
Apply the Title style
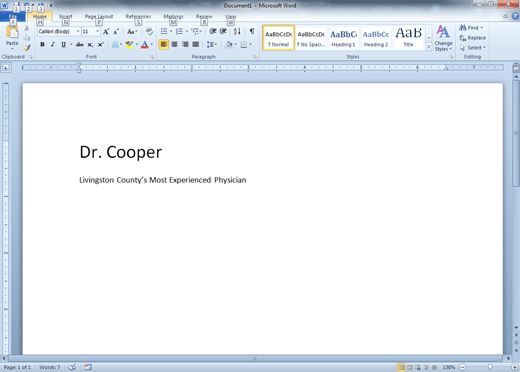pos(408,38)
